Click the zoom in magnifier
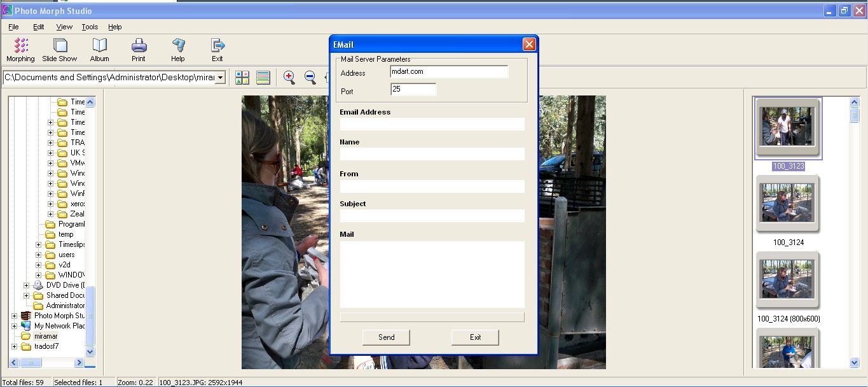Image resolution: width=868 pixels, height=387 pixels. pos(289,78)
